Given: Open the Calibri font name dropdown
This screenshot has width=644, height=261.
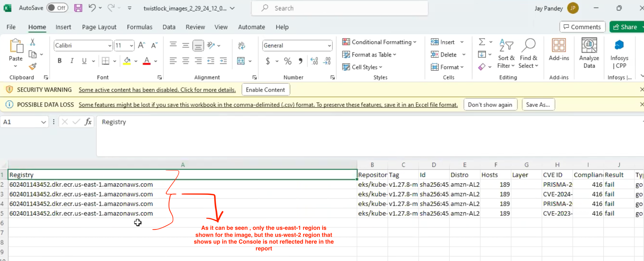Looking at the screenshot, I should point(110,46).
